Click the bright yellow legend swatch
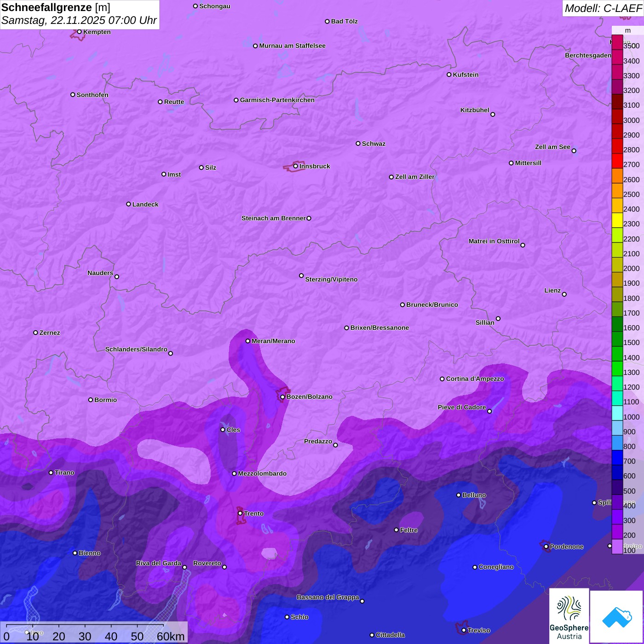 click(x=617, y=220)
